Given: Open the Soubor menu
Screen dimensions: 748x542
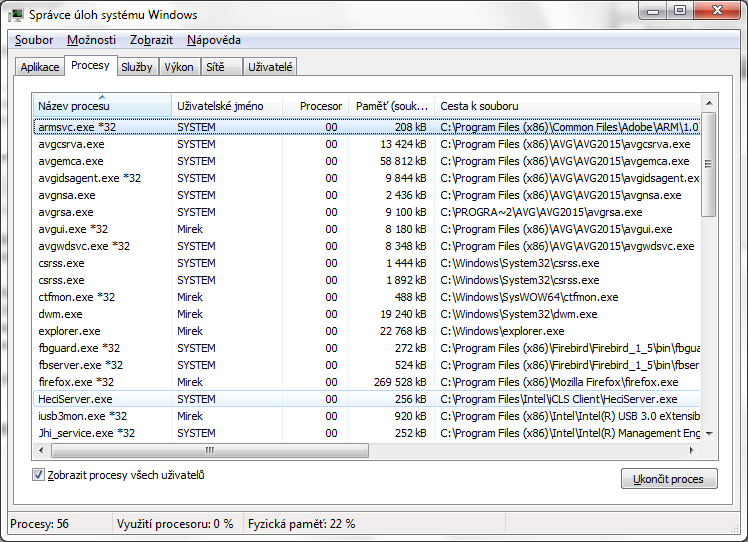Looking at the screenshot, I should pos(34,40).
